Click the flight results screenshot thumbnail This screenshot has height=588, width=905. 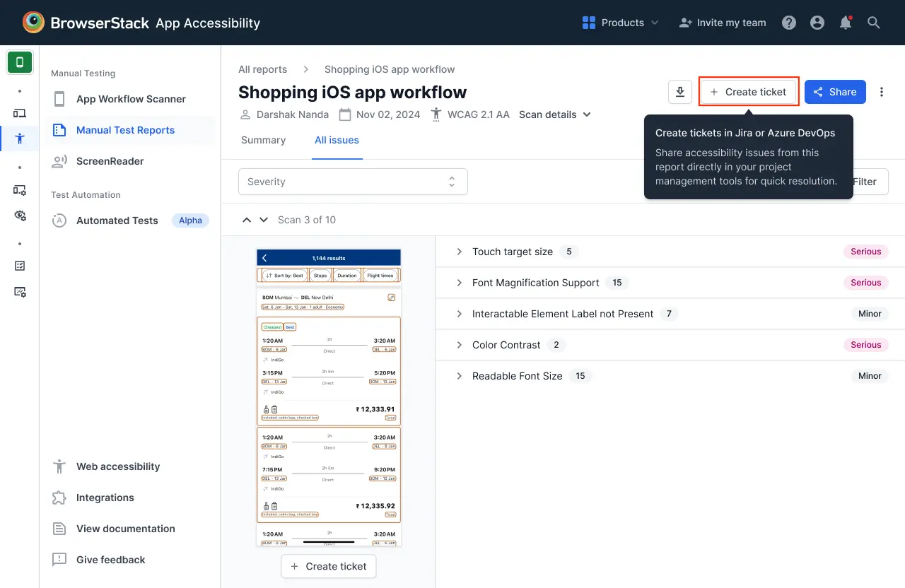(x=329, y=397)
